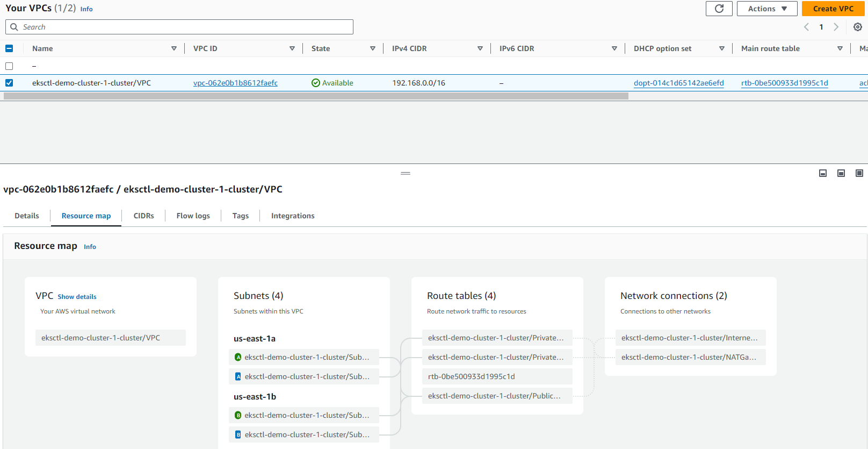Click the Network connections (2) heading
This screenshot has height=449, width=868.
point(674,296)
